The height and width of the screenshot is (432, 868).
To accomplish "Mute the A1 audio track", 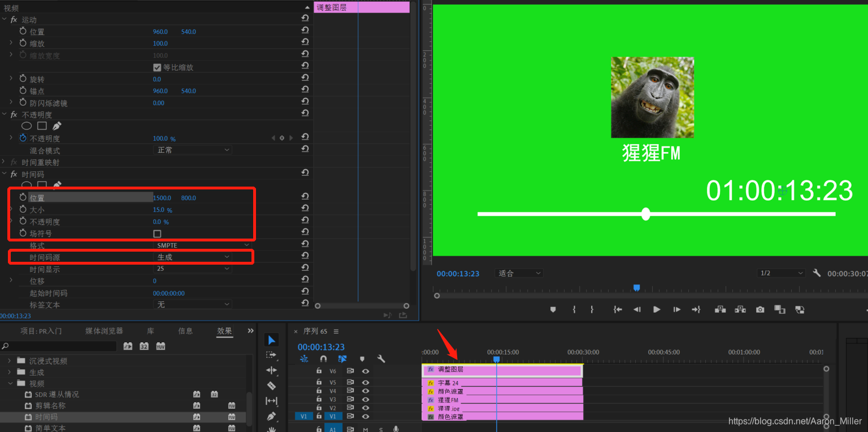I will pos(366,429).
